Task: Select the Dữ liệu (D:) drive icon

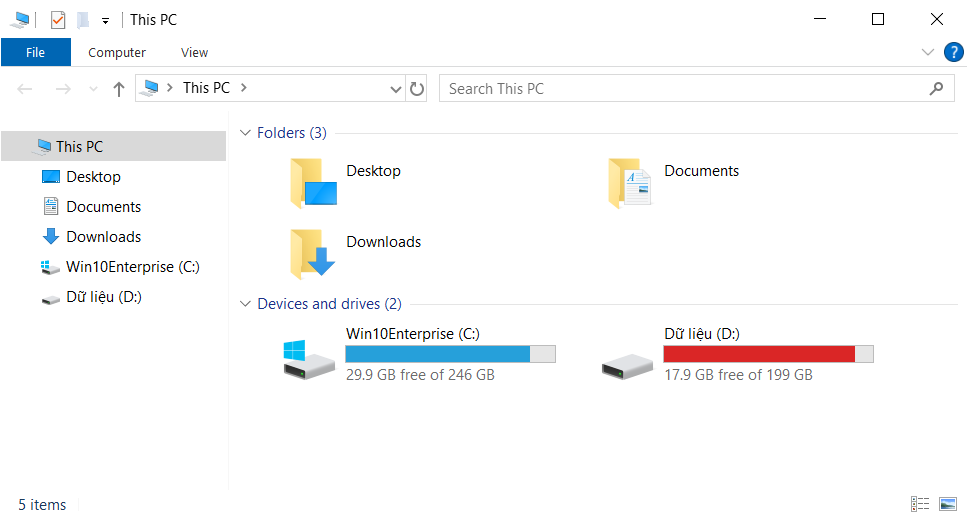Action: tap(627, 365)
